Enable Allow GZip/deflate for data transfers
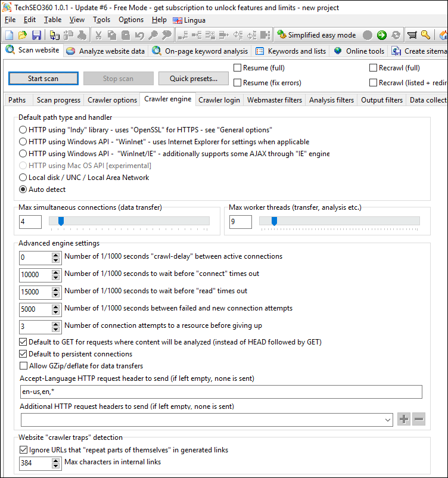Viewport: 448px width, 478px height. point(24,365)
